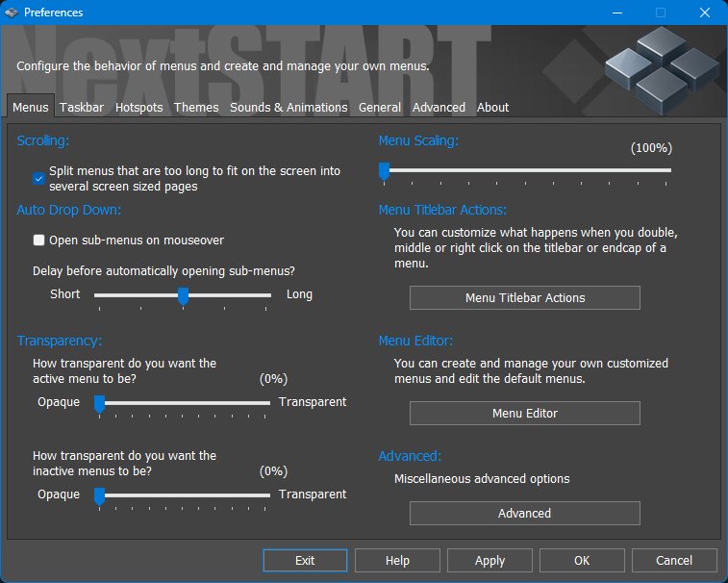Image resolution: width=728 pixels, height=583 pixels.
Task: Launch the Menu Editor
Action: (x=525, y=413)
